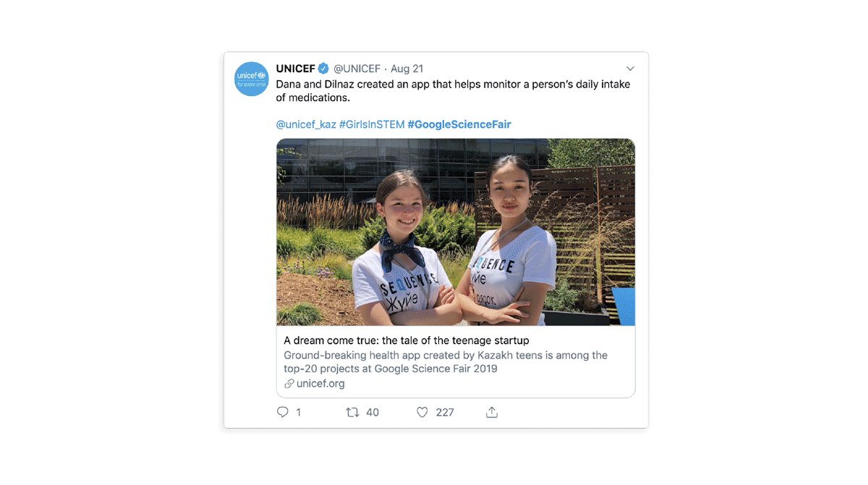
Task: Open the #GoogleScienceFair hashtag
Action: [x=459, y=124]
